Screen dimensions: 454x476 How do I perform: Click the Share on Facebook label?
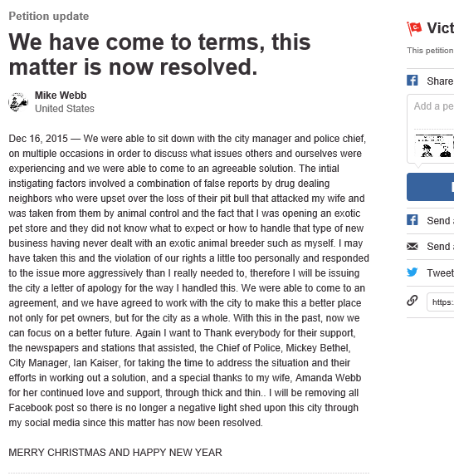pos(441,81)
